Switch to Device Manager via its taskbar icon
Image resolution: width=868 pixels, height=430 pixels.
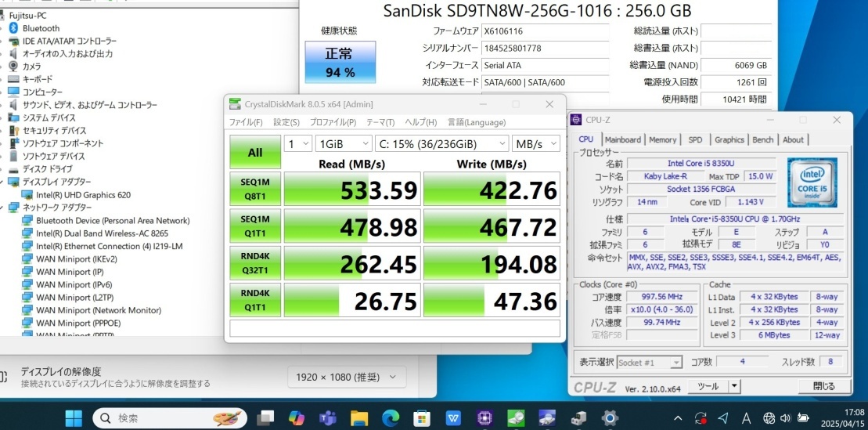click(x=578, y=417)
